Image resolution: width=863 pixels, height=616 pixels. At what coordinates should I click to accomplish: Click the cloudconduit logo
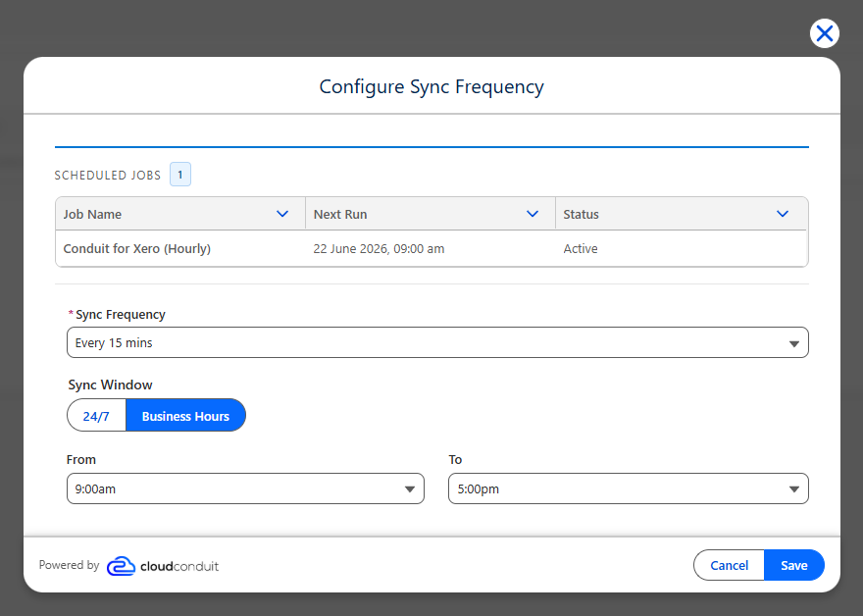[x=163, y=566]
